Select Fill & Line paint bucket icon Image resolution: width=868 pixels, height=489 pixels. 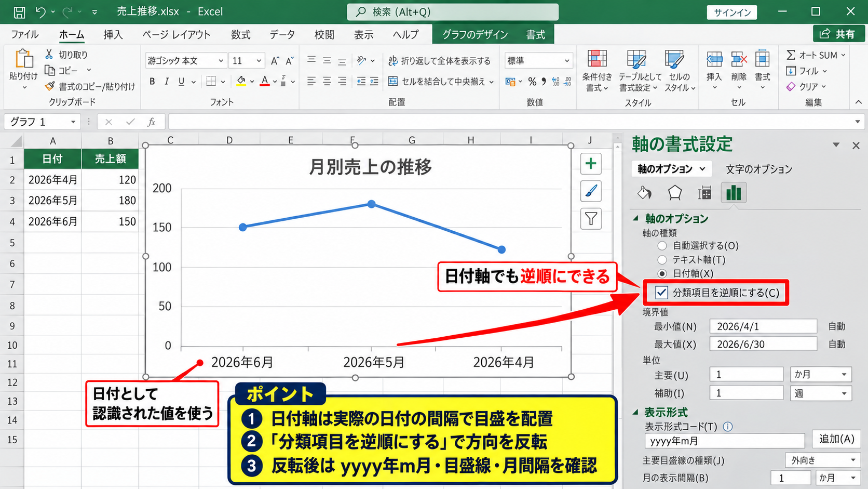click(644, 193)
